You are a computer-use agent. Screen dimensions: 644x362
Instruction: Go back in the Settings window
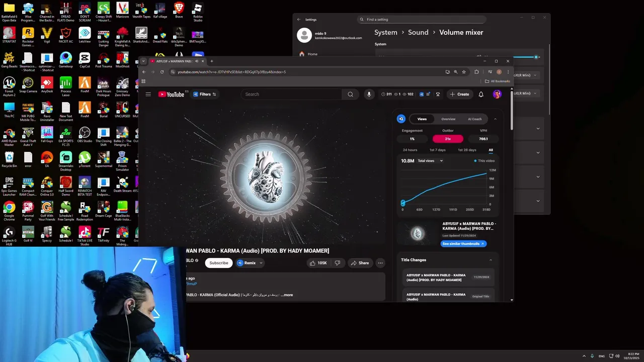[299, 20]
